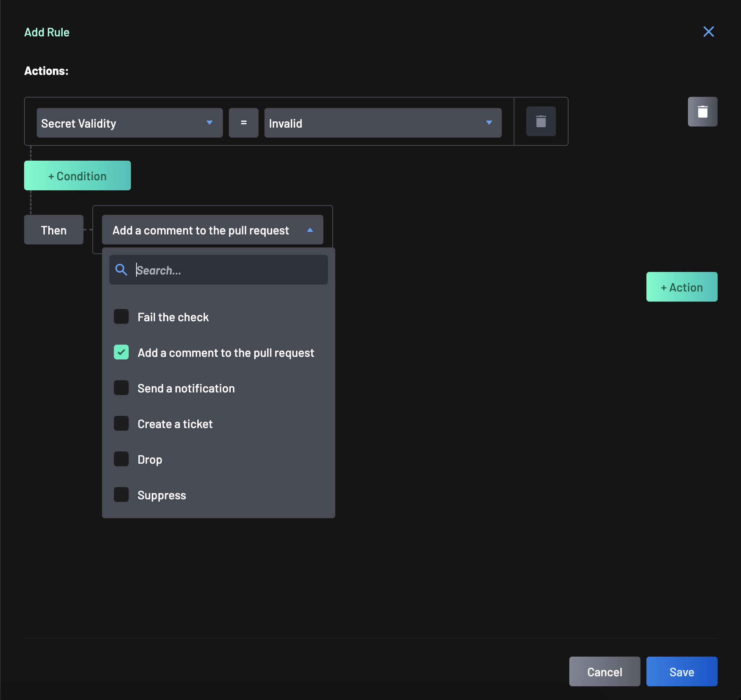Tick the Create a ticket checkbox
The width and height of the screenshot is (741, 700).
pyautogui.click(x=121, y=424)
